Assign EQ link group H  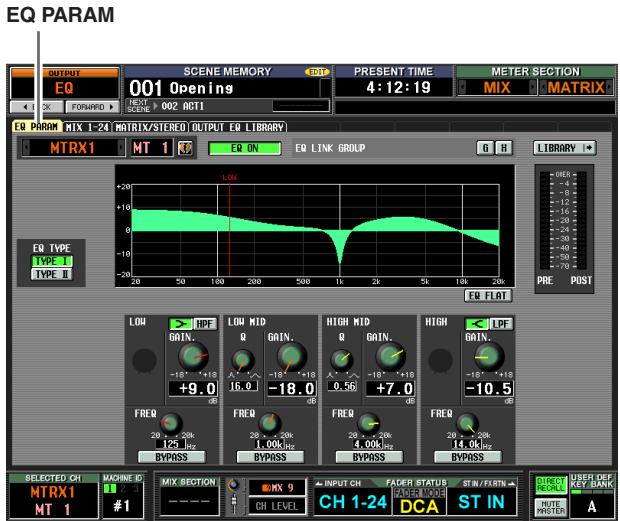(504, 148)
